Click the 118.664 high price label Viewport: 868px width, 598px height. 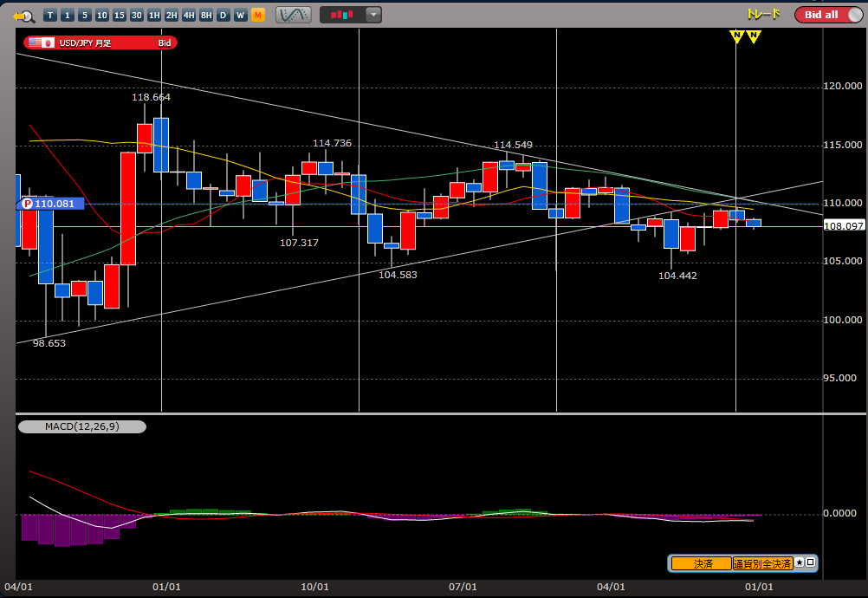click(151, 97)
